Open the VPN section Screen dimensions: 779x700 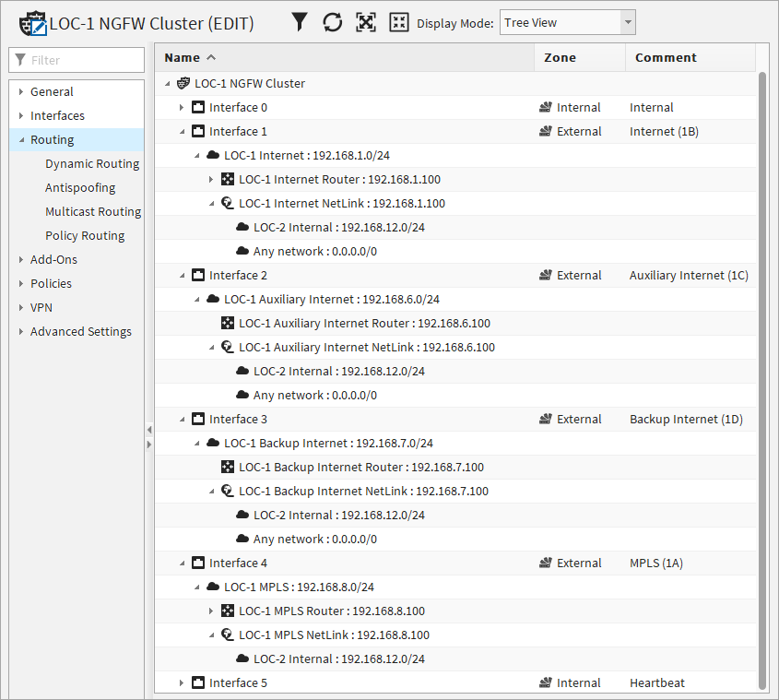pos(41,307)
